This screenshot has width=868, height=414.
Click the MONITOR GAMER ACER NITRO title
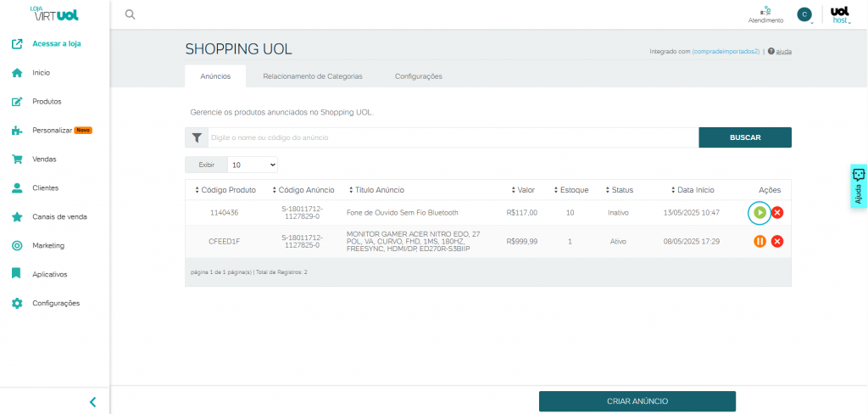tap(413, 242)
